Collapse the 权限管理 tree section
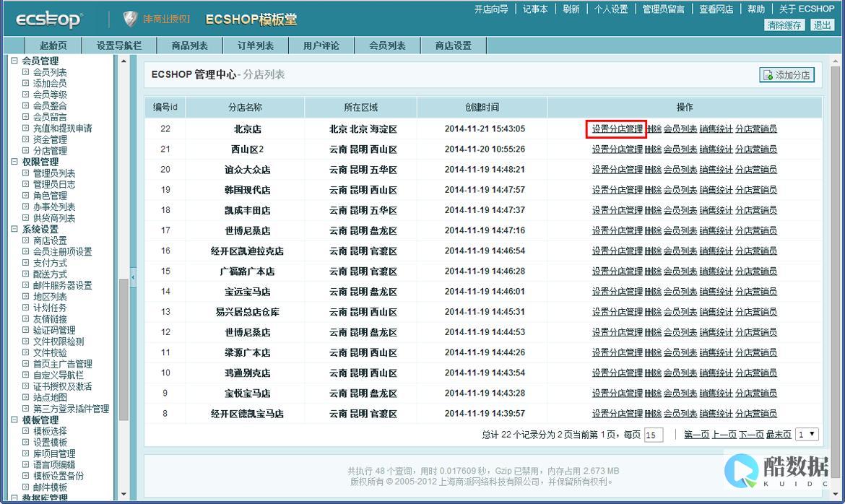 (14, 162)
